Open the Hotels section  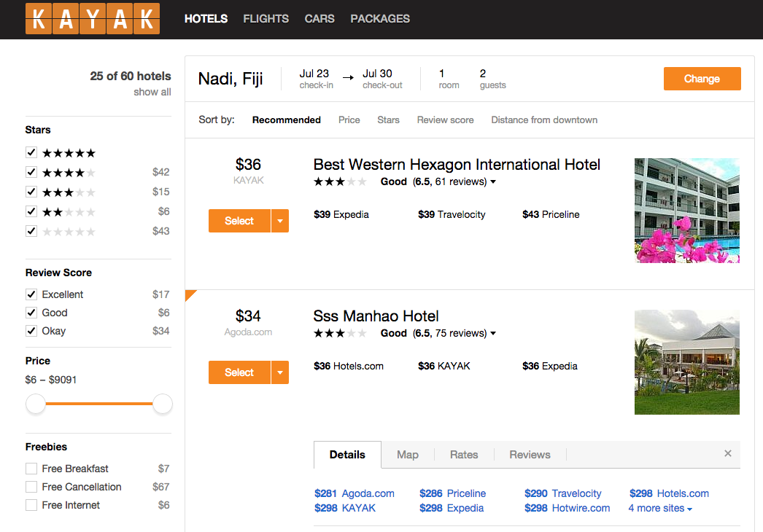pyautogui.click(x=206, y=18)
